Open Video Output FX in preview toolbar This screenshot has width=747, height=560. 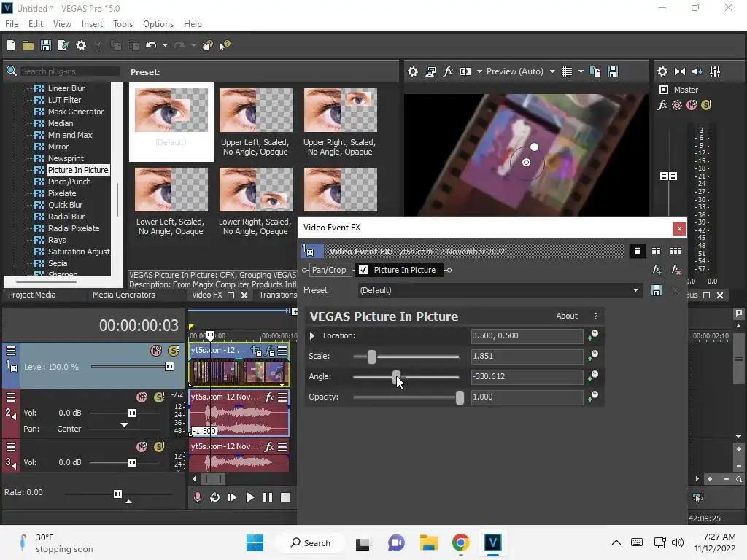448,71
